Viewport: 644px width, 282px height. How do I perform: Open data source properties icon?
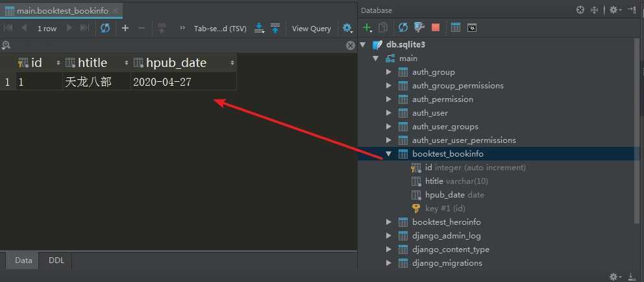(419, 27)
